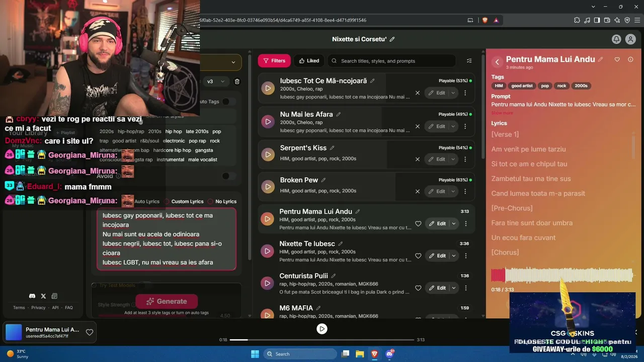Image resolution: width=644 pixels, height=362 pixels.
Task: Open more options for Pentru Mama Lui Andu row
Action: pos(465,224)
